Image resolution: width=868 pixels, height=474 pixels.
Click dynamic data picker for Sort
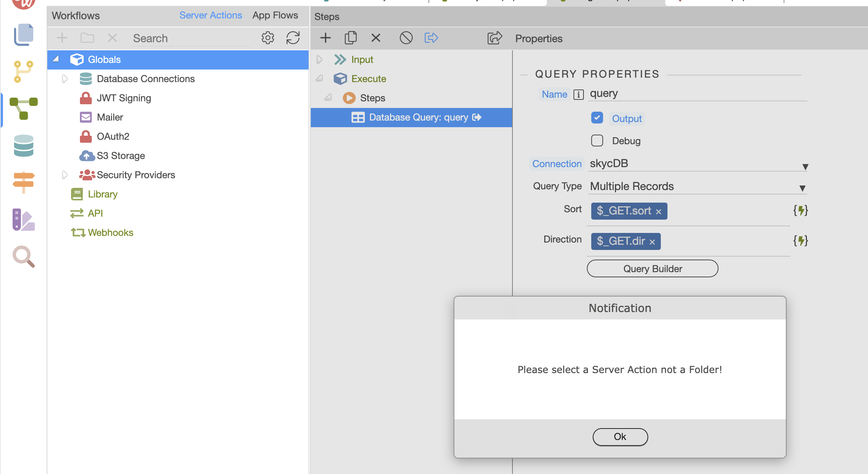[x=800, y=211]
